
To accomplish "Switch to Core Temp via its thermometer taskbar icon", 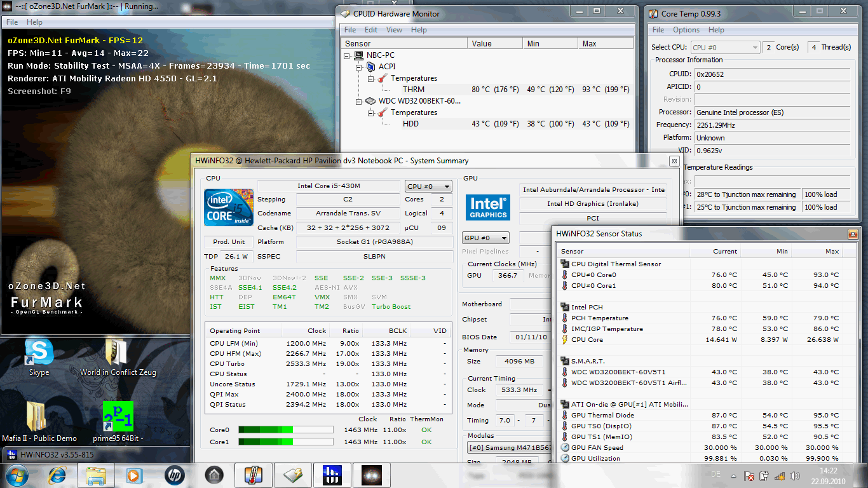I will click(x=253, y=475).
